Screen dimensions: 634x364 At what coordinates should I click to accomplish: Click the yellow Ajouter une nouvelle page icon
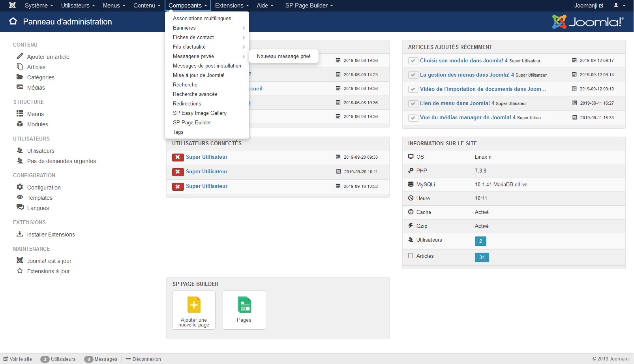194,305
